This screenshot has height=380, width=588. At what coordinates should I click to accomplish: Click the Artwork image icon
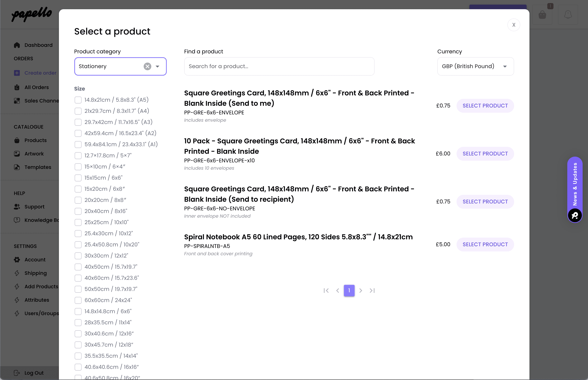click(x=17, y=154)
